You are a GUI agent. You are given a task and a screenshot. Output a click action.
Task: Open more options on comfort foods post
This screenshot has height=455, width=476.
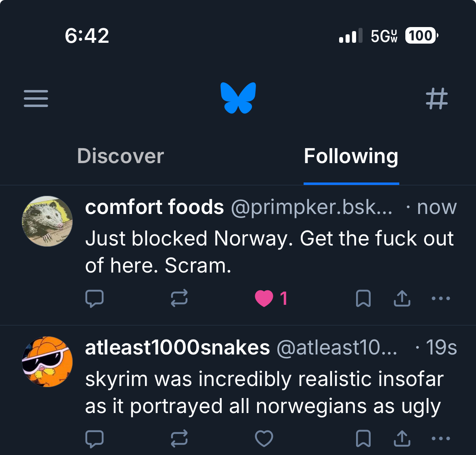click(x=440, y=299)
